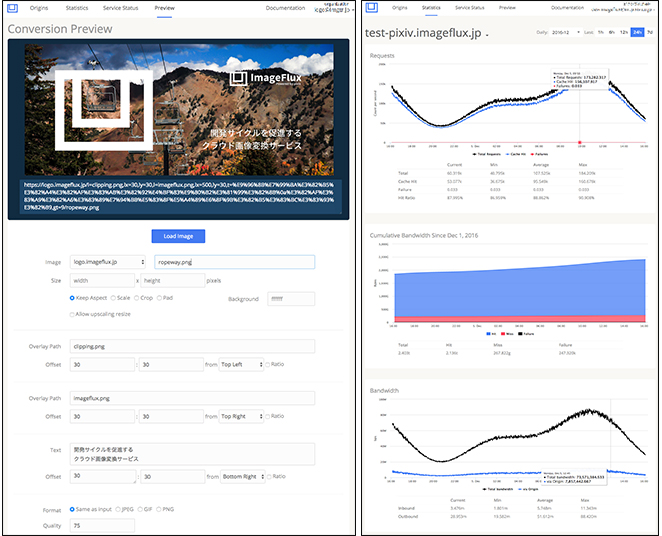This screenshot has height=536, width=662.
Task: Select Keep Aspect radio option
Action: pyautogui.click(x=72, y=298)
